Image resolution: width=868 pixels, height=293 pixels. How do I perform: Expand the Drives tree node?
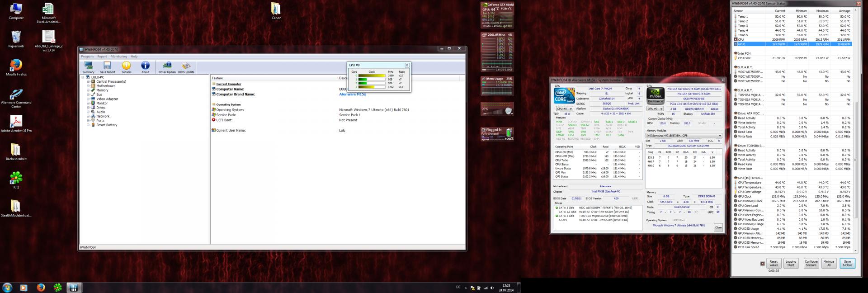pyautogui.click(x=88, y=108)
